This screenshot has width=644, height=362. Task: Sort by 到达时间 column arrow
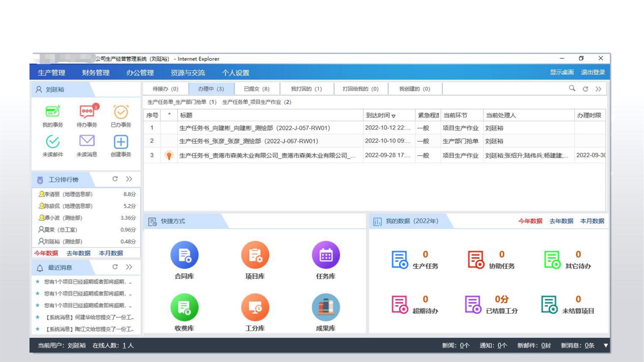click(393, 116)
